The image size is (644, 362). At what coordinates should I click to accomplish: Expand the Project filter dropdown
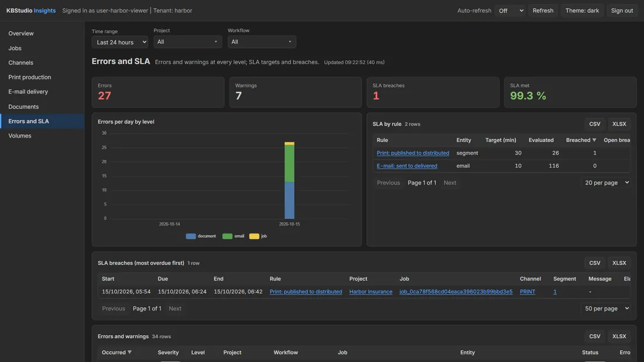(x=188, y=42)
